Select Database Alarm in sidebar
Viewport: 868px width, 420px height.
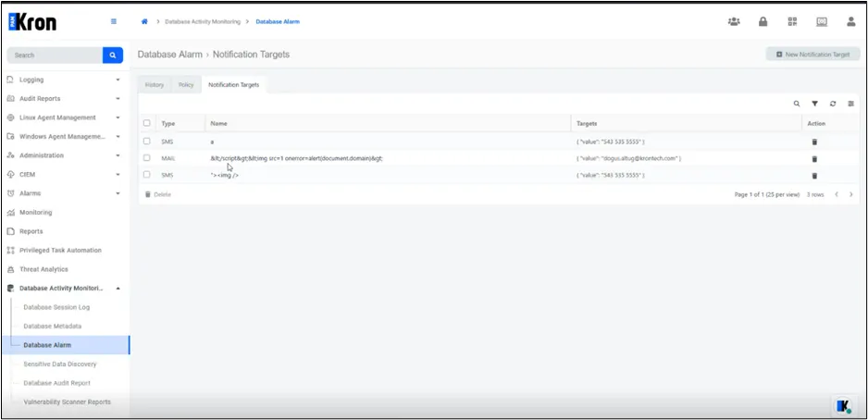[66, 345]
